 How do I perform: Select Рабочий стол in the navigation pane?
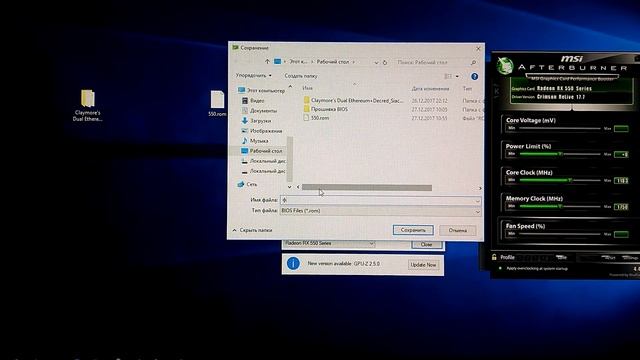[x=262, y=151]
